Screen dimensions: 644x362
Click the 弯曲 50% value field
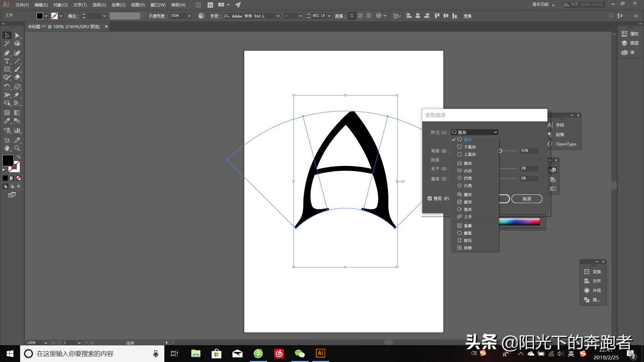529,150
